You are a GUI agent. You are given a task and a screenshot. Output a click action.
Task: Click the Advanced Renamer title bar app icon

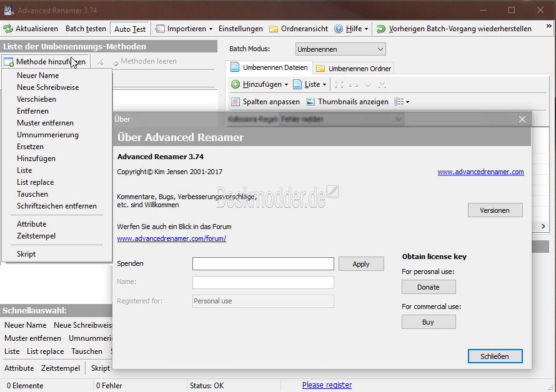(9, 10)
